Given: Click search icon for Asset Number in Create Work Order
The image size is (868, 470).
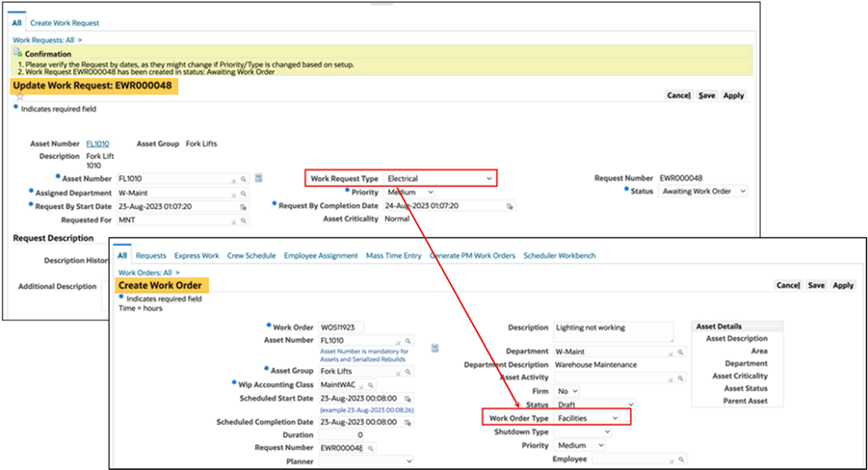Looking at the screenshot, I should pyautogui.click(x=408, y=341).
